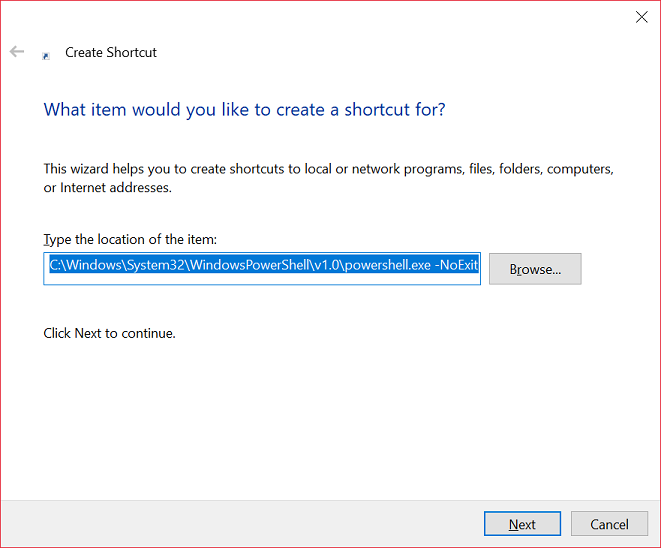This screenshot has width=661, height=548.
Task: Click the back arrow in wizard header
Action: coord(17,52)
